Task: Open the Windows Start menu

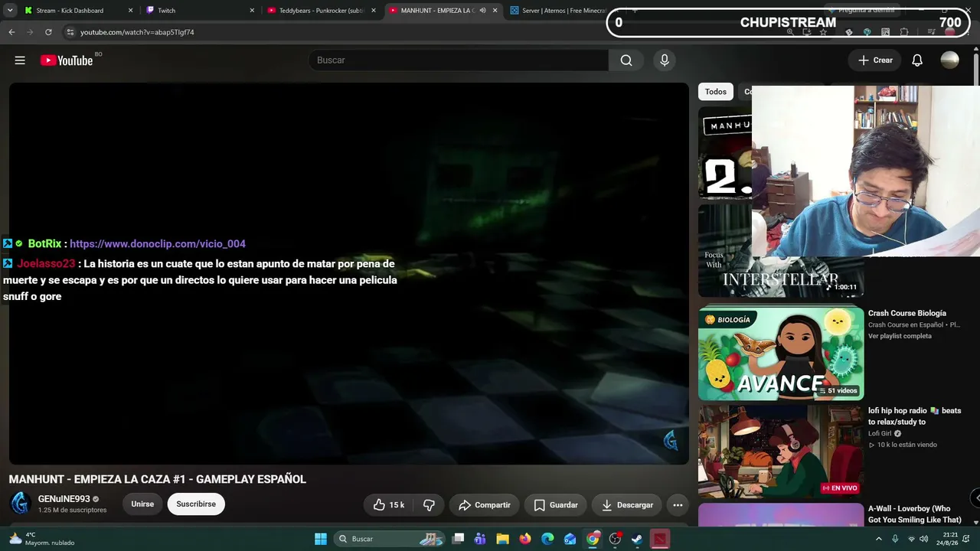Action: (x=321, y=539)
